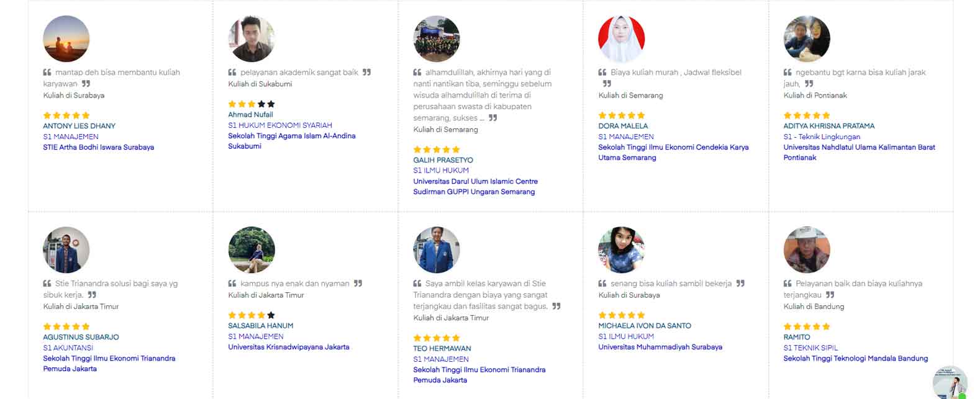Open the Universitas Krisnadwipayana Jakarta link

pos(289,347)
